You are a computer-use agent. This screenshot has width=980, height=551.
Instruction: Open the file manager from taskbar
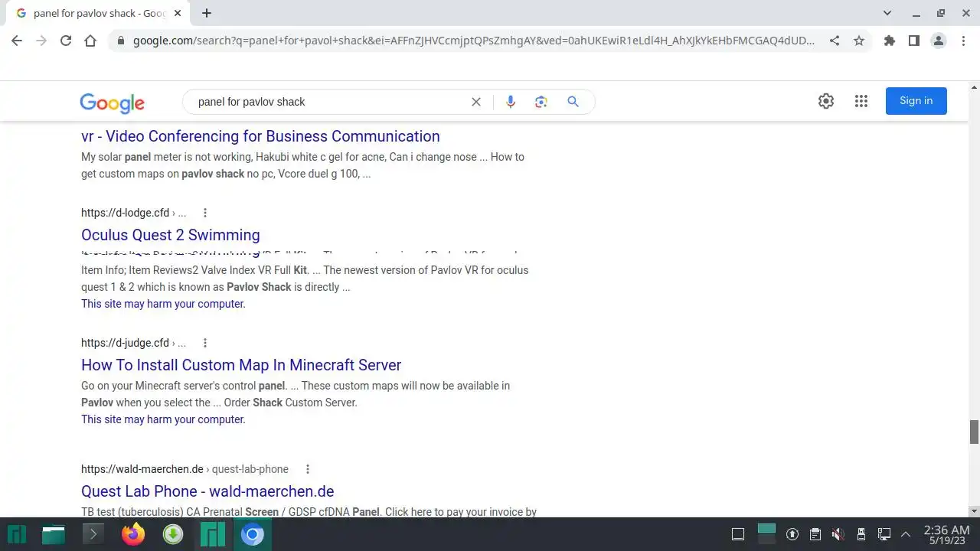pos(54,534)
